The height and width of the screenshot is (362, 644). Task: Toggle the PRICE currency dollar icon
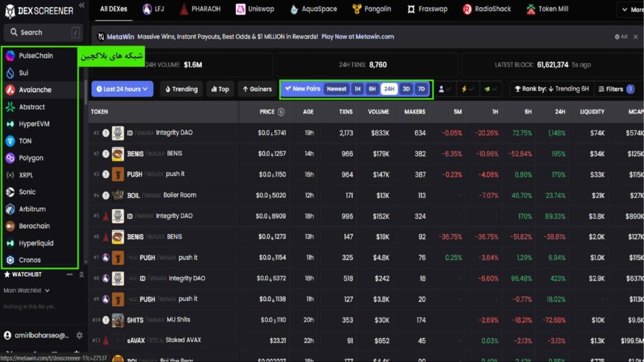pyautogui.click(x=281, y=112)
